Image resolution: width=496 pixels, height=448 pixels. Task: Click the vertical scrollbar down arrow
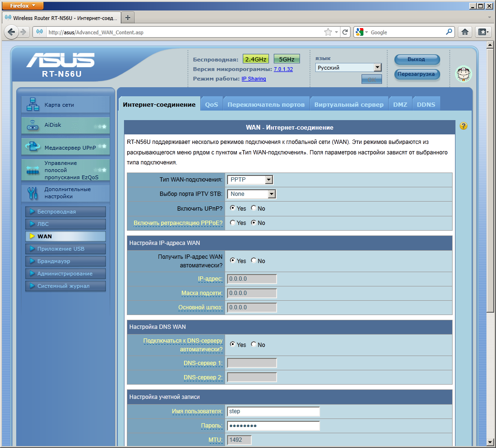tap(490, 442)
